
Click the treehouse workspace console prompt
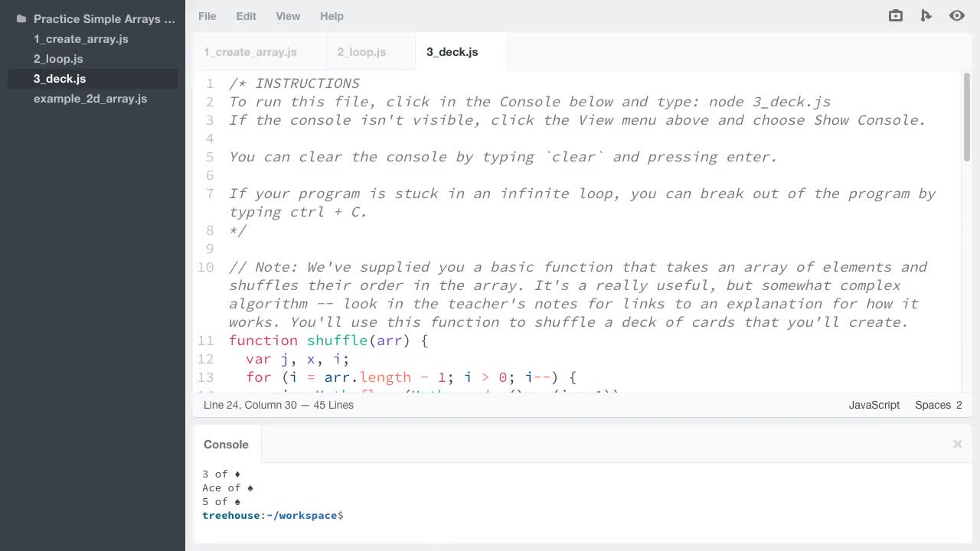272,515
